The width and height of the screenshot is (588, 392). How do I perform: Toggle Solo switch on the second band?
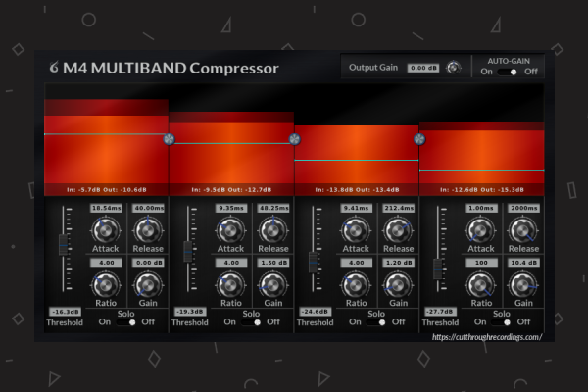pyautogui.click(x=251, y=321)
